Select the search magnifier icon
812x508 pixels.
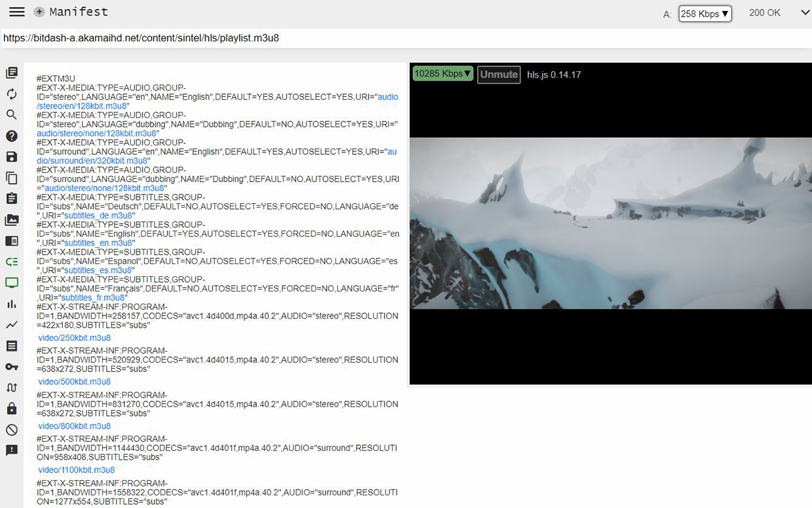pos(11,114)
